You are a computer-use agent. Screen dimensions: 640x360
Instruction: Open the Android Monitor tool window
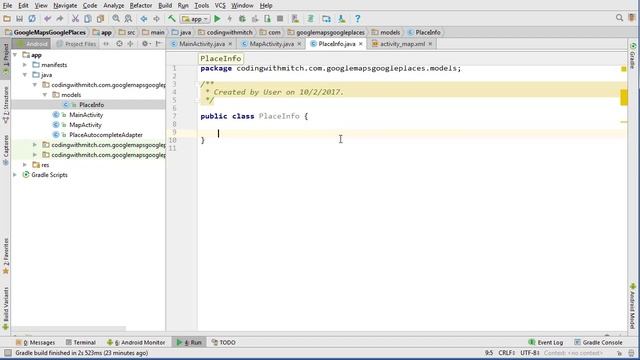(136, 342)
